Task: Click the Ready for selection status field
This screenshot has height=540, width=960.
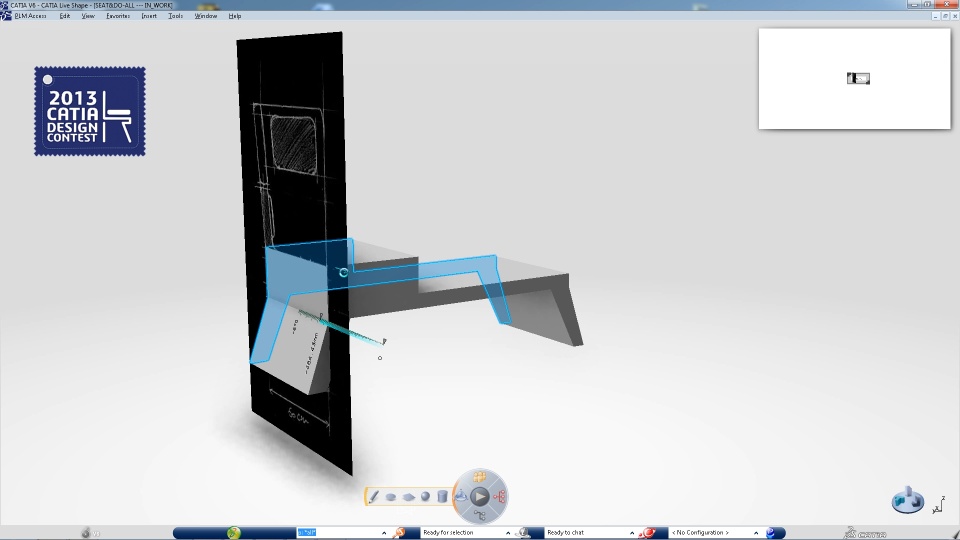Action: [x=462, y=533]
